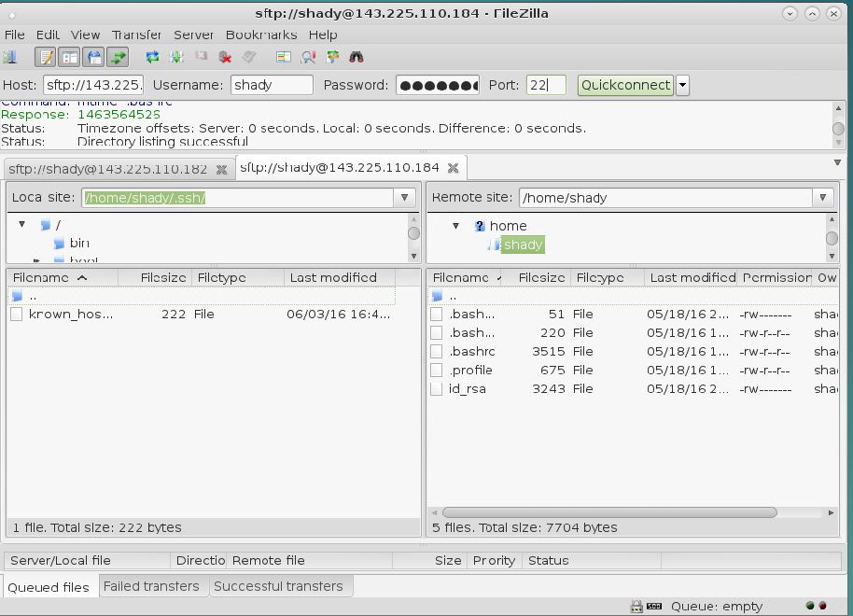Click the Username field containing shady
853x616 pixels.
(272, 85)
